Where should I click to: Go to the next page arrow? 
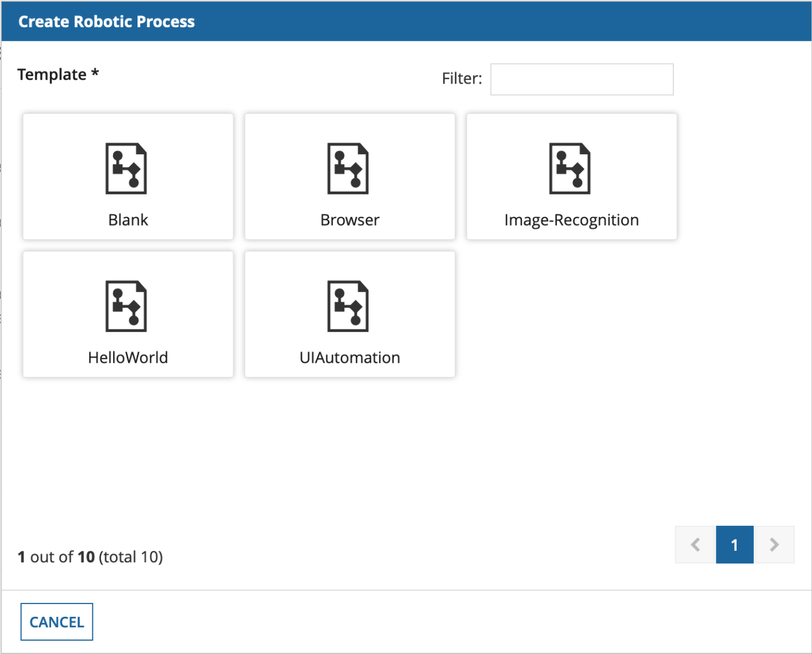[x=774, y=544]
